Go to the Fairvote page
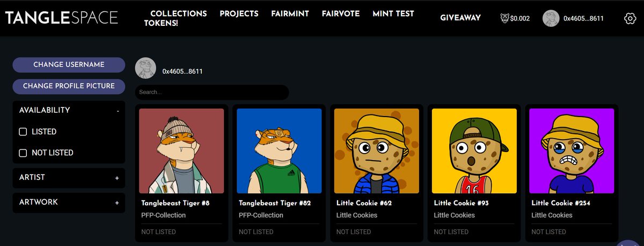Image resolution: width=644 pixels, height=246 pixels. coord(341,13)
